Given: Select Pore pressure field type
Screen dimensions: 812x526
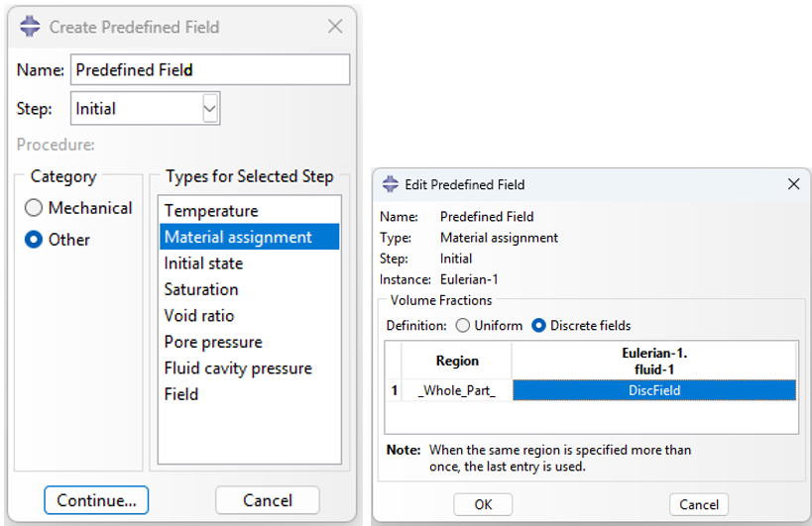Looking at the screenshot, I should click(213, 342).
